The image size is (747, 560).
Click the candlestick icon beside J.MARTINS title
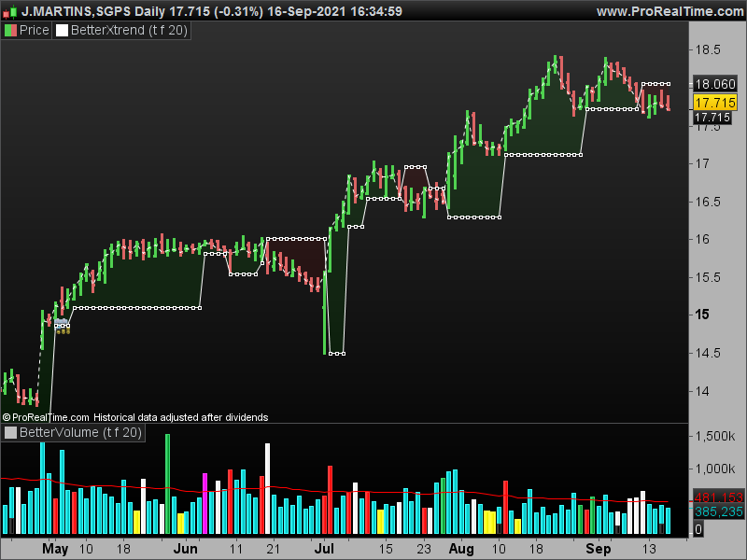point(10,11)
